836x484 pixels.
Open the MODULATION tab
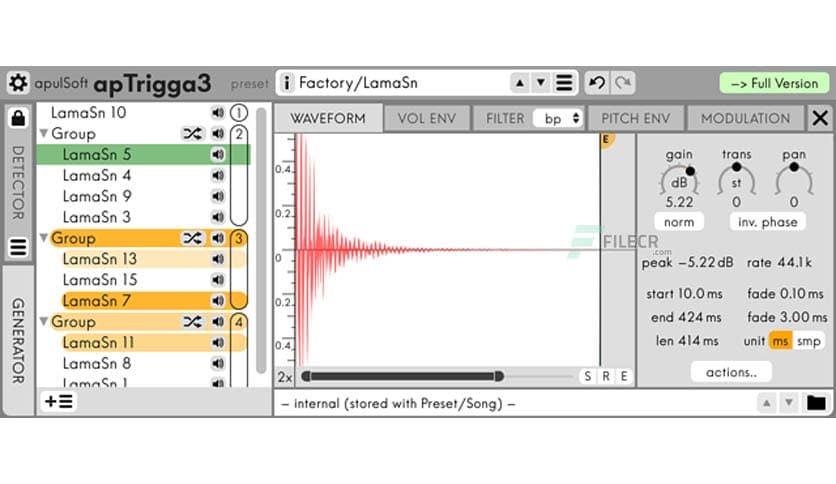click(745, 118)
